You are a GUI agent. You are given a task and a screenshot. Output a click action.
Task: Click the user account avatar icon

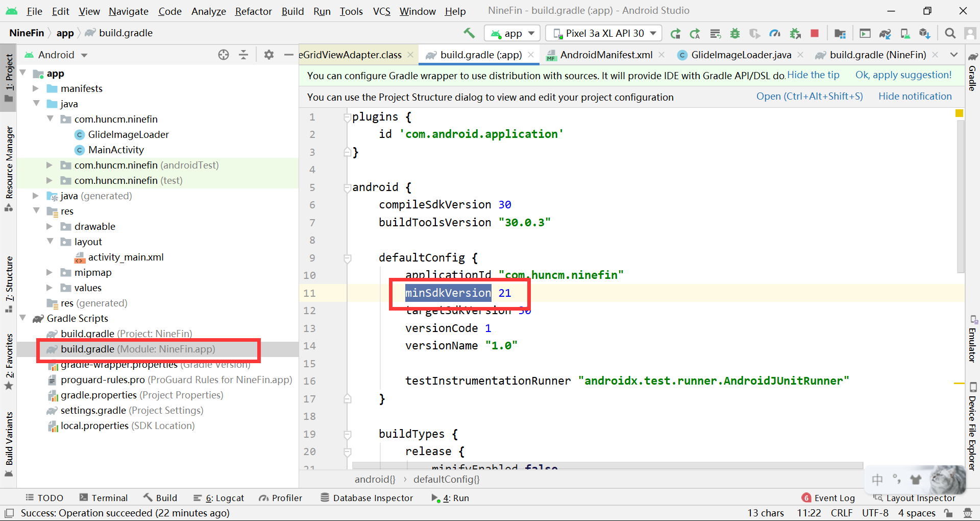pos(970,33)
